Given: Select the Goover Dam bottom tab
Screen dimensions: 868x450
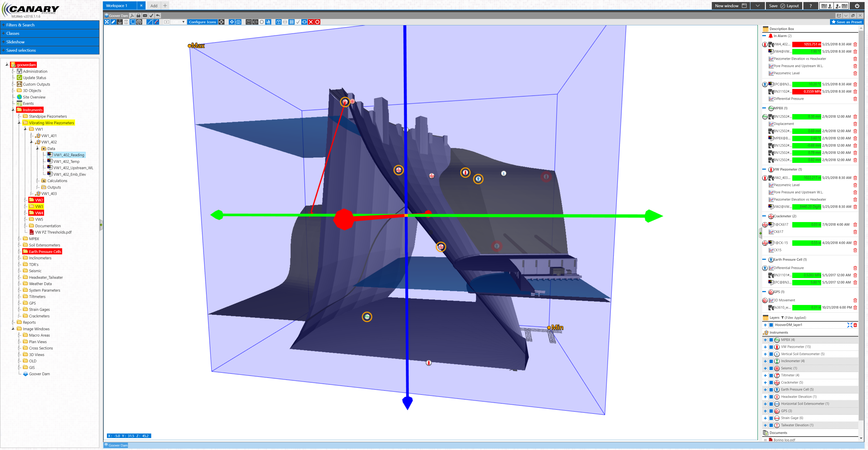Looking at the screenshot, I should coord(116,445).
